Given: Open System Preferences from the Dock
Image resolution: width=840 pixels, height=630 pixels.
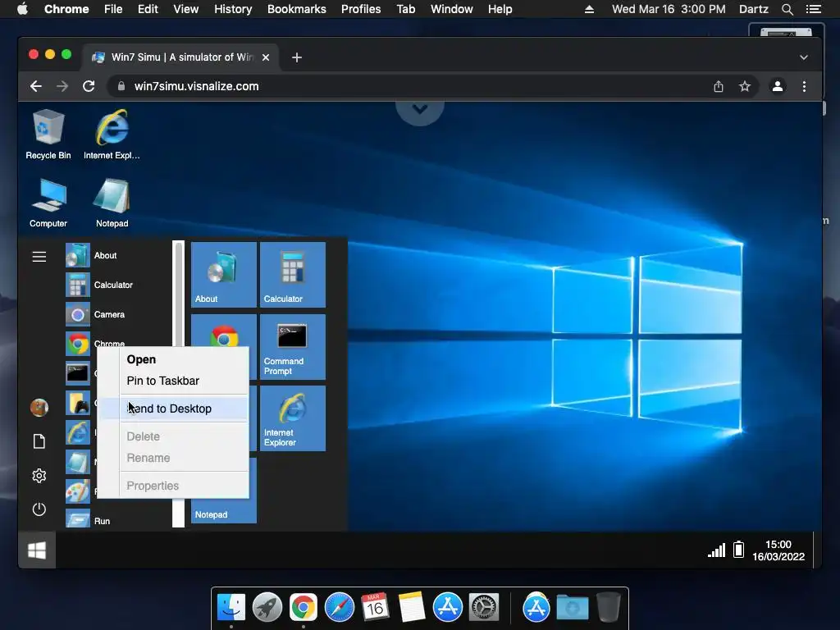Looking at the screenshot, I should [x=484, y=608].
